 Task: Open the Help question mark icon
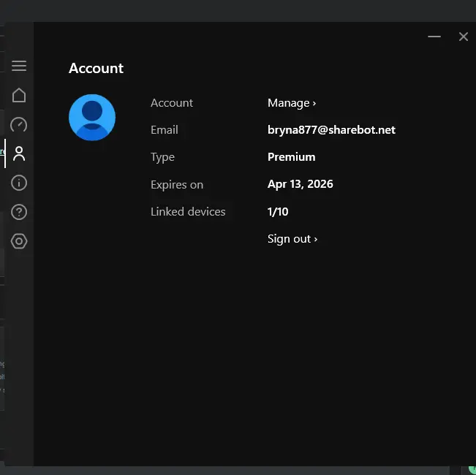[19, 212]
